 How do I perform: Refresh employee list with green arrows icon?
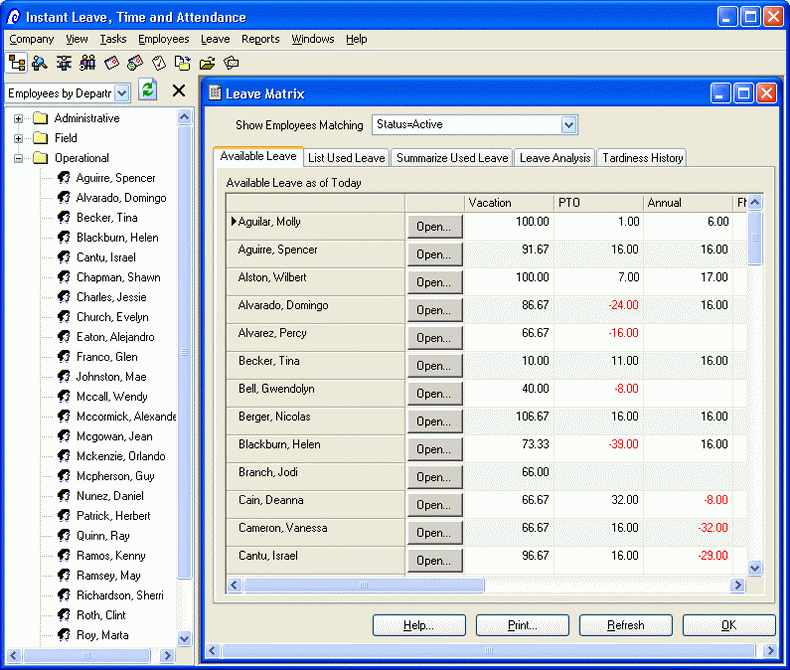point(148,91)
